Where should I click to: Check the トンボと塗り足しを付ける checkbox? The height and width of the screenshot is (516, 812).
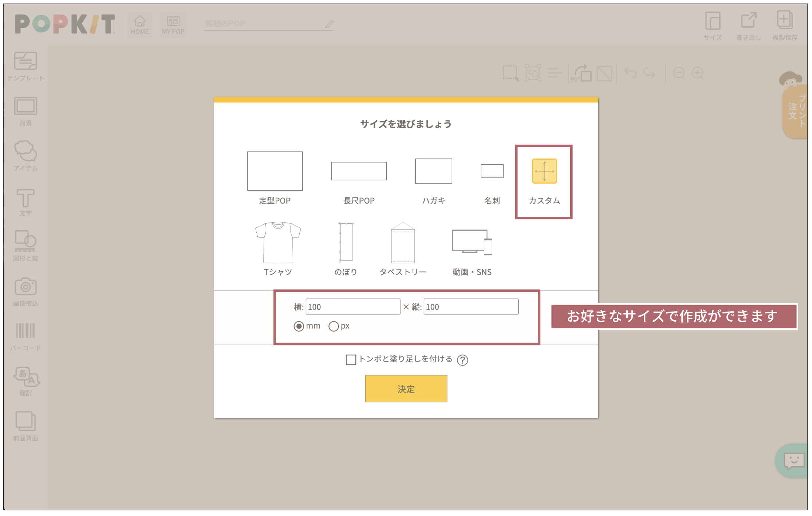(x=351, y=360)
